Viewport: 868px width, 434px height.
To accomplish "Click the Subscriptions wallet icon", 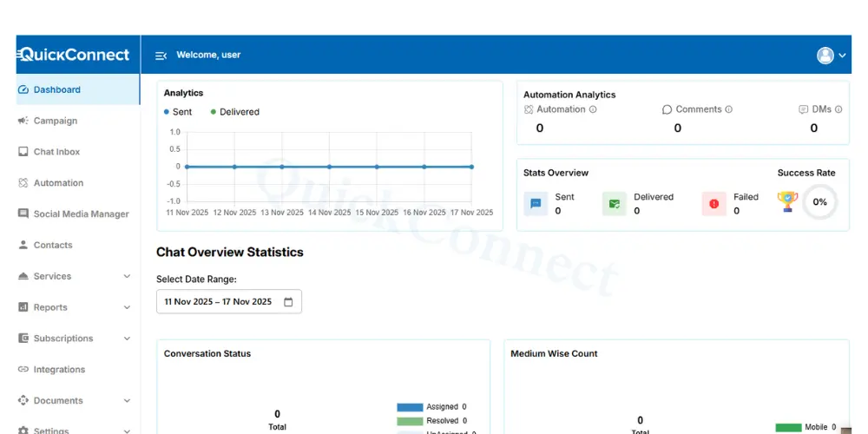I will [x=23, y=338].
